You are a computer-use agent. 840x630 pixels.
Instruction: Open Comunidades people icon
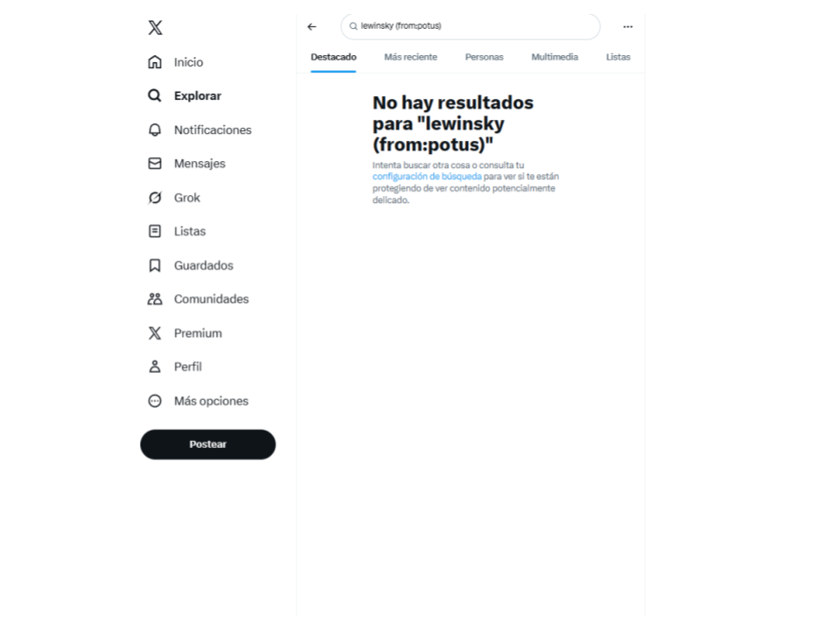155,299
